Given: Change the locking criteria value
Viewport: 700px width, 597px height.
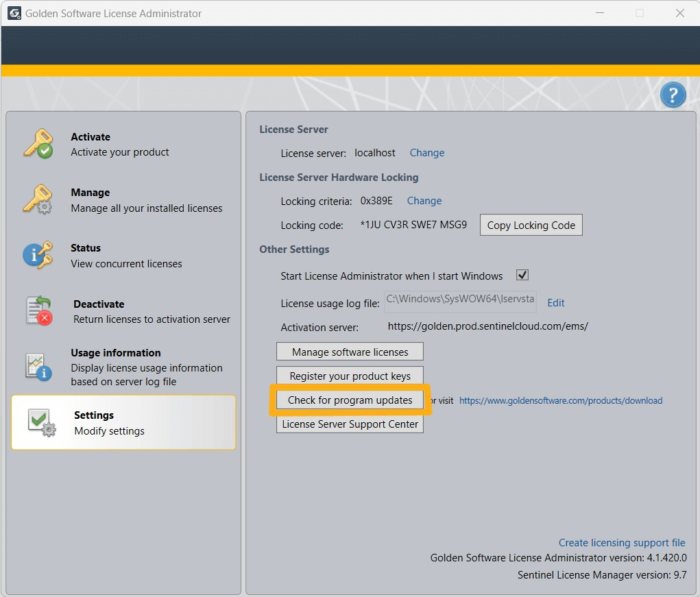Looking at the screenshot, I should point(424,201).
